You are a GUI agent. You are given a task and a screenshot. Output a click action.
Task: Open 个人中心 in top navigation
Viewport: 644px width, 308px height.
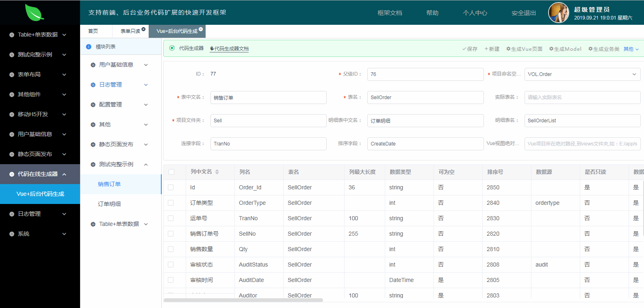coord(475,13)
